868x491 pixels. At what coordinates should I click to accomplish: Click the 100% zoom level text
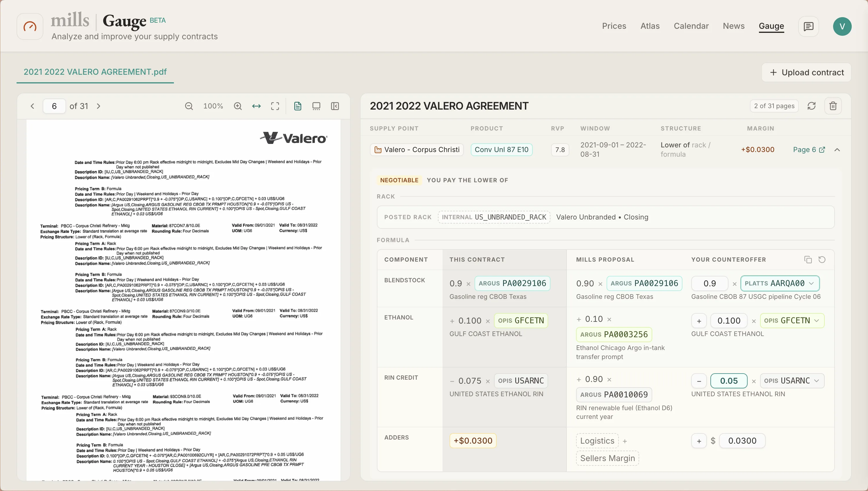tap(213, 106)
